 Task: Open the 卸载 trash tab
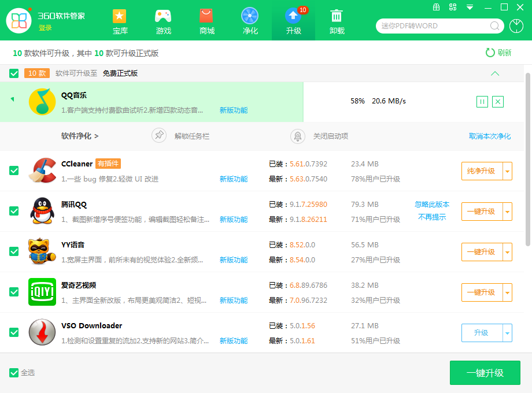tap(337, 22)
